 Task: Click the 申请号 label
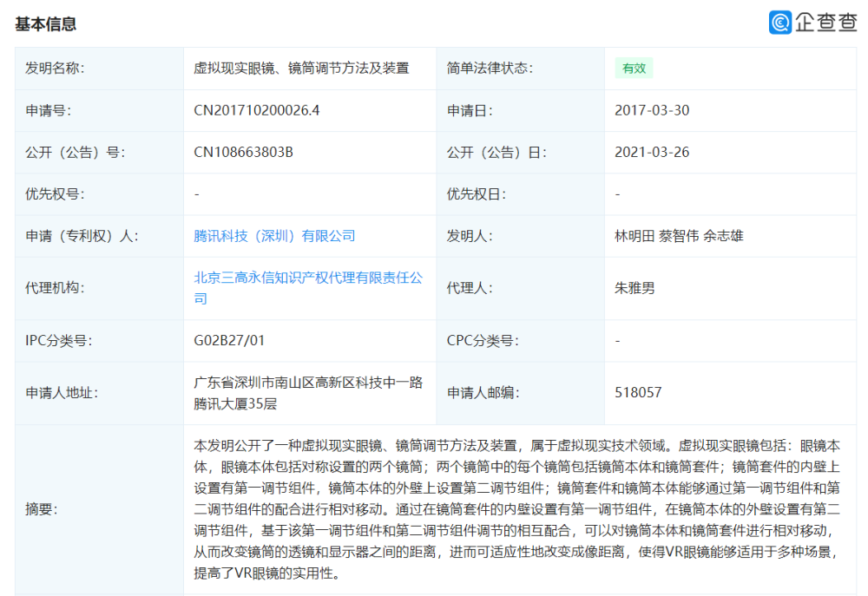tap(48, 111)
